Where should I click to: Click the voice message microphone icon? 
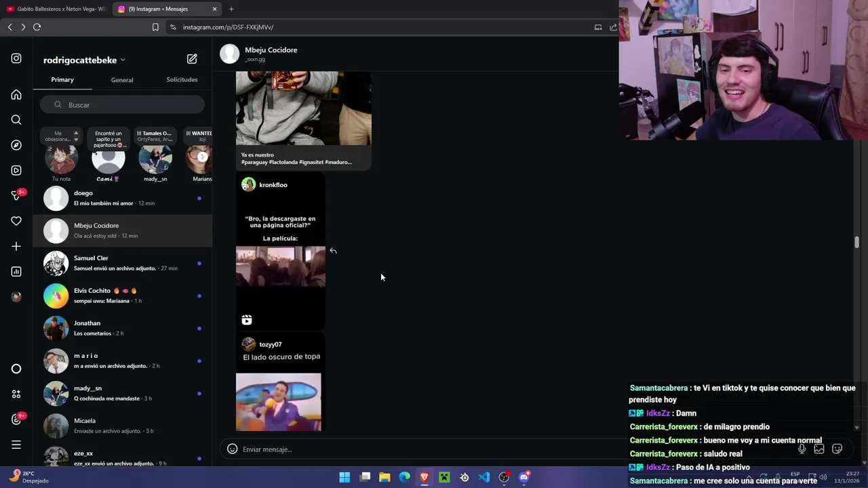tap(802, 449)
